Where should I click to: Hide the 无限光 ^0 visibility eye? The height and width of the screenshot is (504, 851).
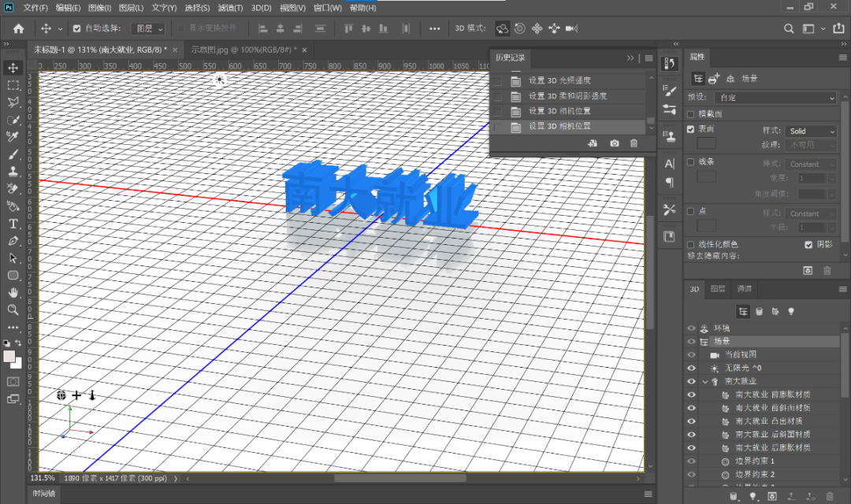(692, 368)
